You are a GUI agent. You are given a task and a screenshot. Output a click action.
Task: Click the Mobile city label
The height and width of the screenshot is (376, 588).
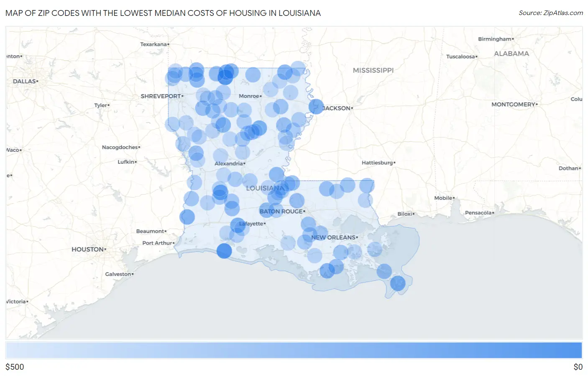(x=443, y=198)
